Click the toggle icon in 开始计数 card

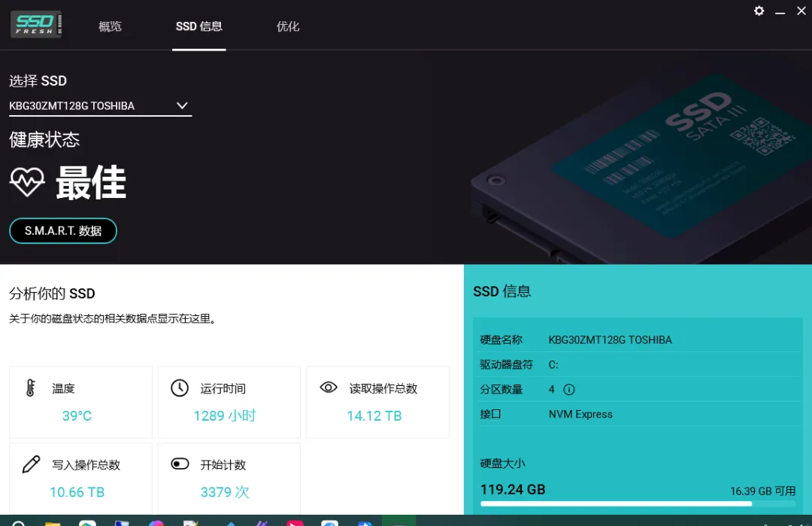(180, 464)
